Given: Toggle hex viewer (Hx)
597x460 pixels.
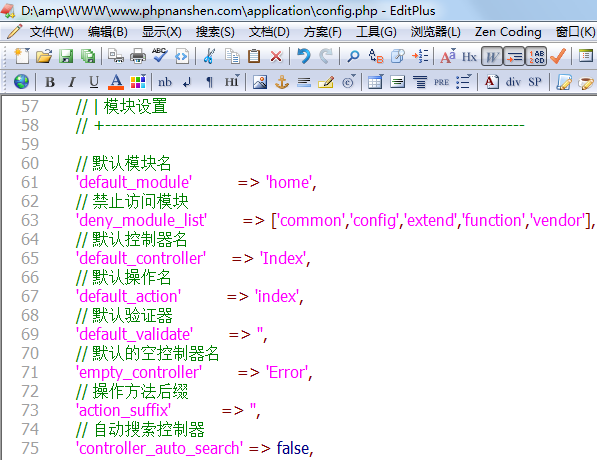Looking at the screenshot, I should point(469,56).
